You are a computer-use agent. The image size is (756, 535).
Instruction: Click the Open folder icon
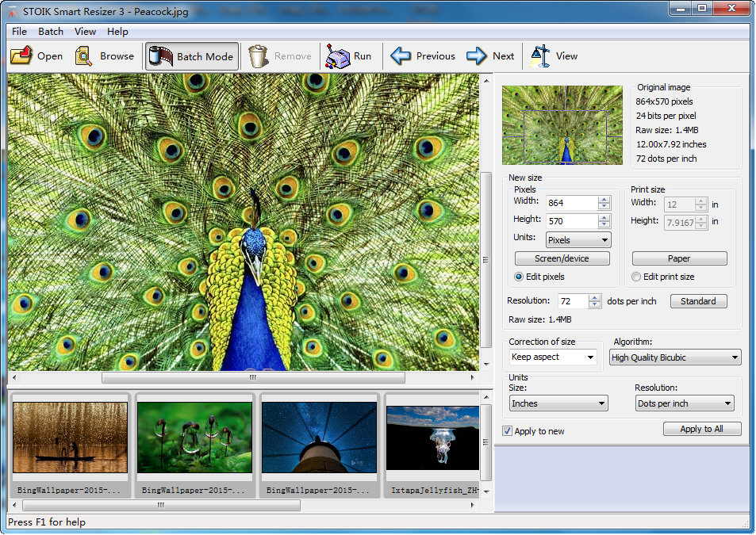point(21,56)
